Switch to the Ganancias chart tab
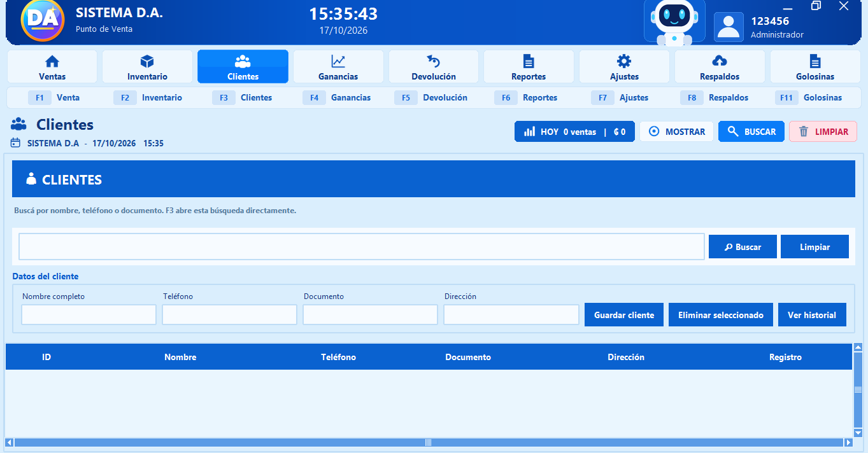This screenshot has width=868, height=453. pyautogui.click(x=338, y=67)
